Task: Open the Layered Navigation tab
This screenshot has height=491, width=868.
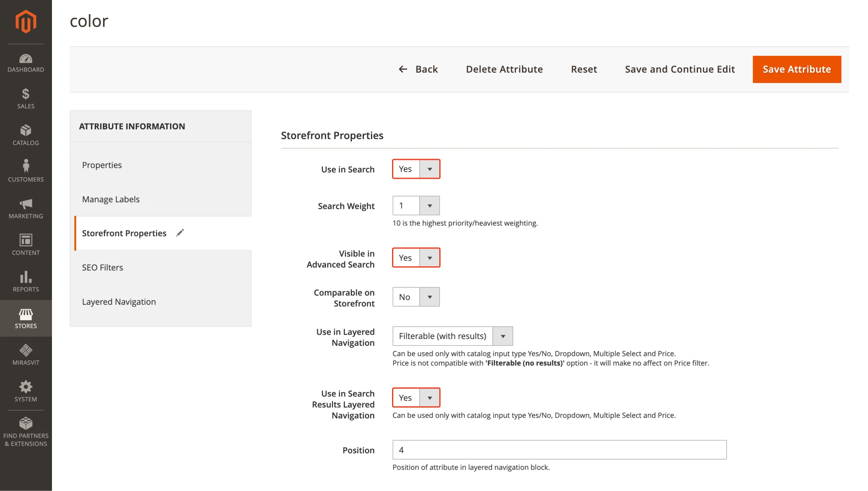Action: (118, 301)
